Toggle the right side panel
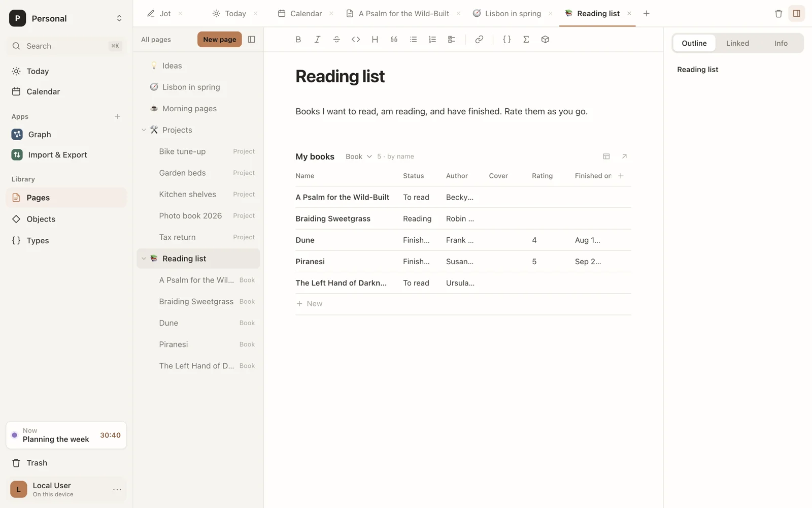The width and height of the screenshot is (812, 508). (x=797, y=14)
